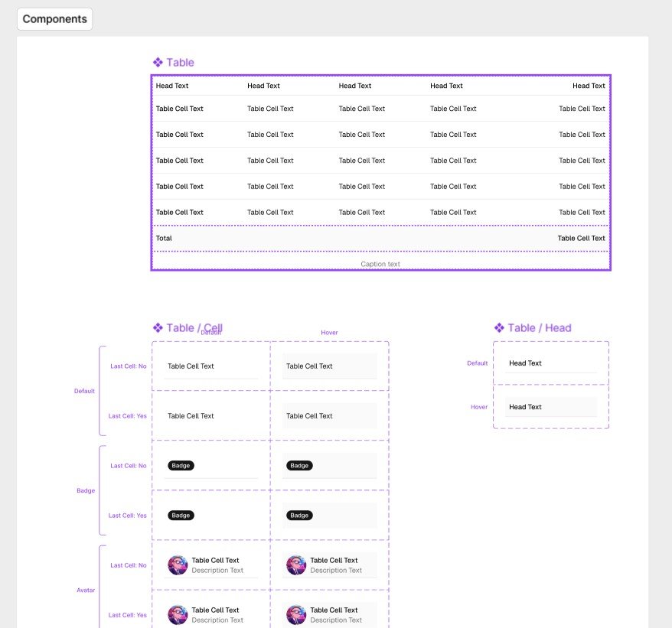Select avatar in Hover column, Last Cell: No row
The width and height of the screenshot is (672, 628).
296,565
